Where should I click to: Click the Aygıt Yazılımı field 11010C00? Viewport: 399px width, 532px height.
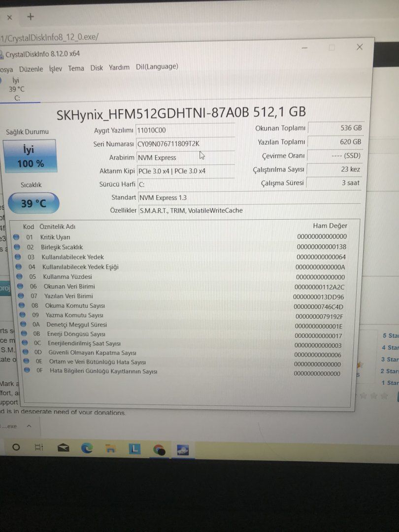click(x=185, y=130)
